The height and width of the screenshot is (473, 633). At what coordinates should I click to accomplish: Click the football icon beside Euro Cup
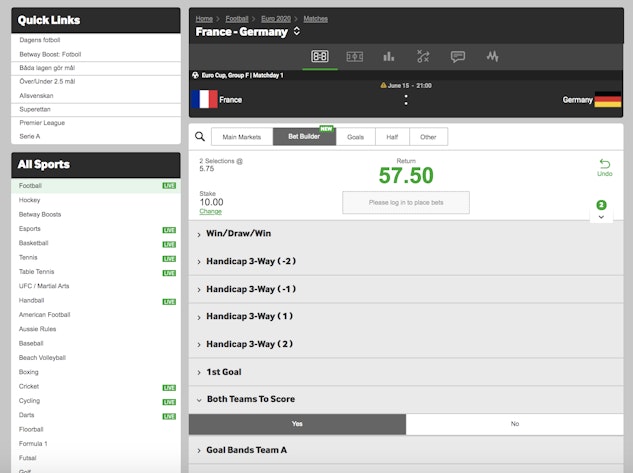[195, 75]
